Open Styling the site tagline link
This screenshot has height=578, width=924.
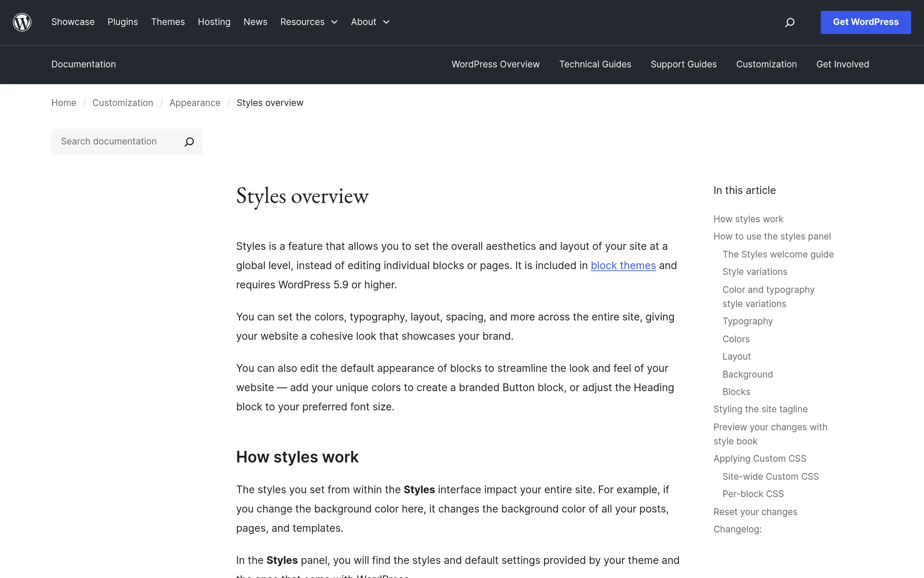[760, 409]
